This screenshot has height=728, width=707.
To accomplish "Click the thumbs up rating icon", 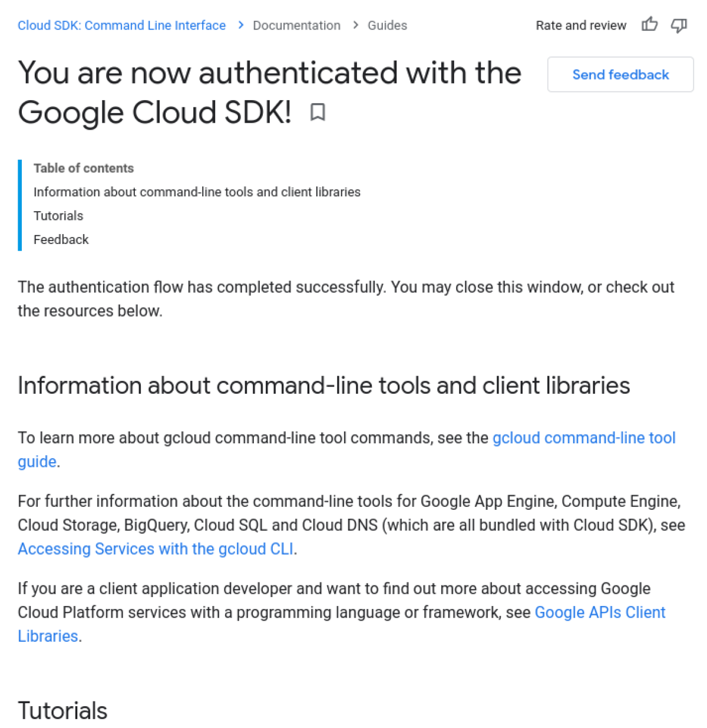I will click(650, 25).
